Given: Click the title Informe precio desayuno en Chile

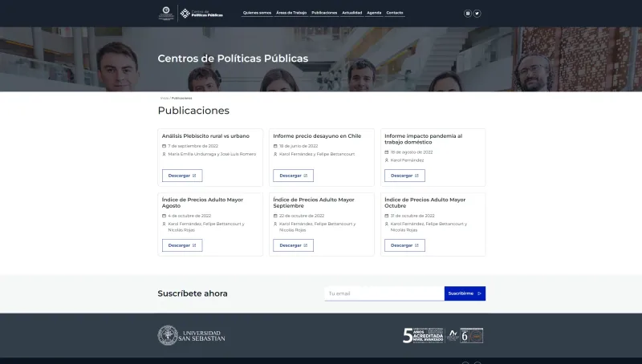Looking at the screenshot, I should point(317,136).
